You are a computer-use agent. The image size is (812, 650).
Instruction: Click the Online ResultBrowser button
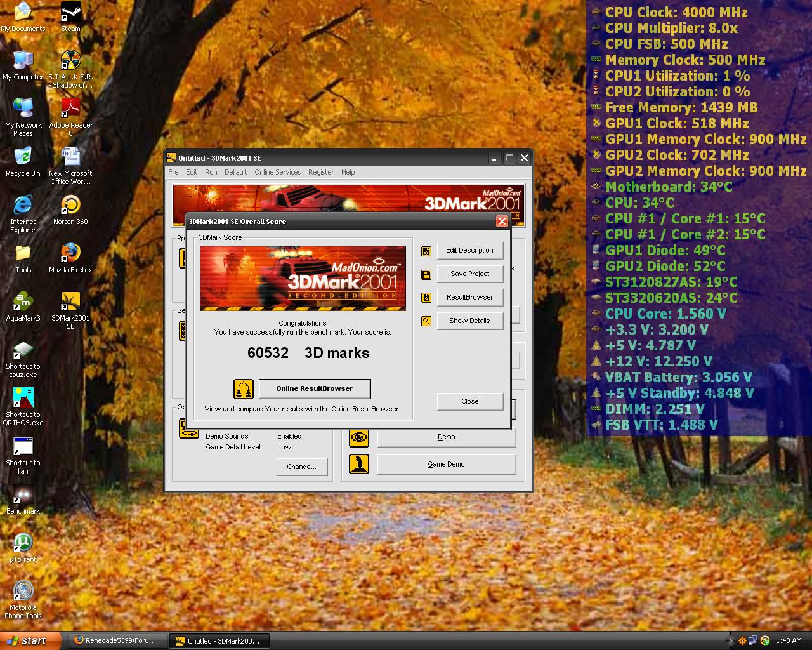coord(315,388)
